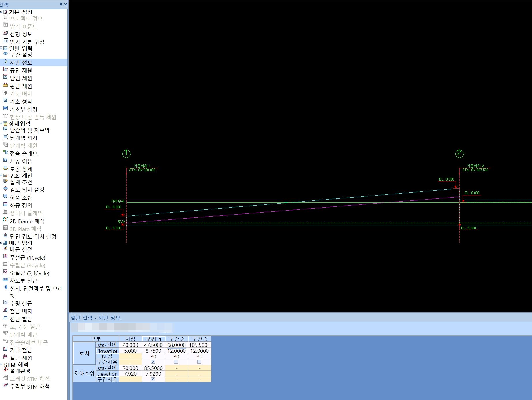Click the 검토 위치 설정 icon
Screen dimensions: 532x400
(5, 189)
